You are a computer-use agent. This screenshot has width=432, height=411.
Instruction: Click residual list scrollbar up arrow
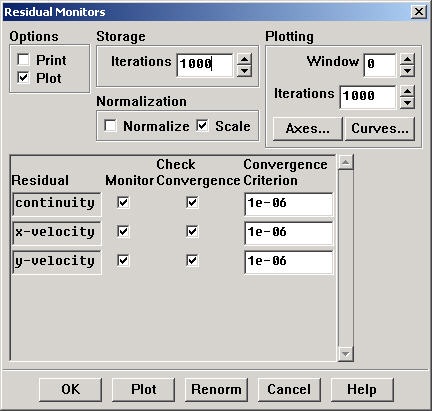coord(345,162)
